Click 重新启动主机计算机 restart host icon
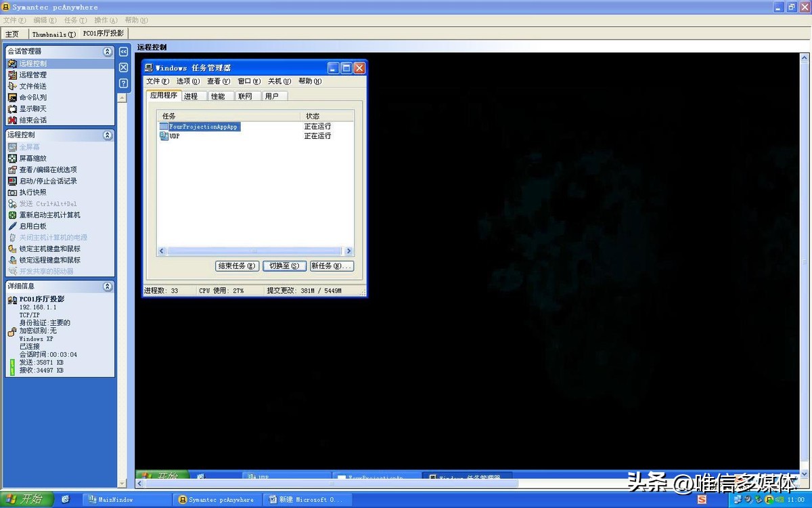Screen dimensions: 812x508 [x=12, y=215]
